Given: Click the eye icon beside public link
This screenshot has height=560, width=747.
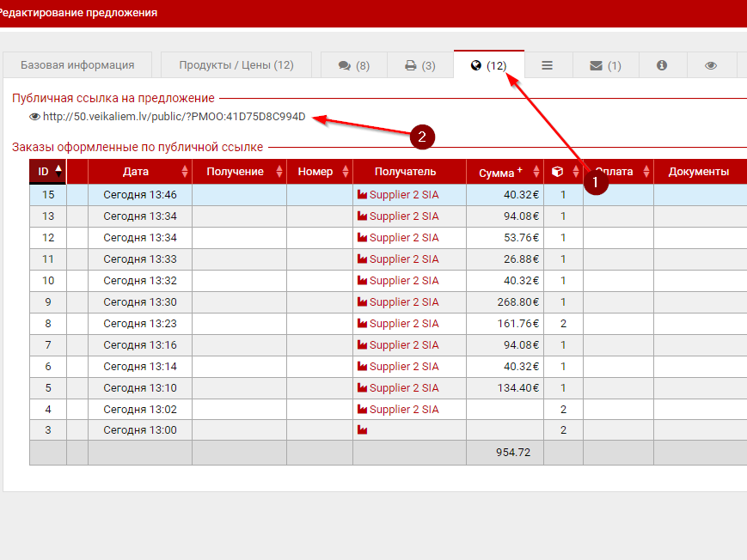Looking at the screenshot, I should click(x=34, y=117).
